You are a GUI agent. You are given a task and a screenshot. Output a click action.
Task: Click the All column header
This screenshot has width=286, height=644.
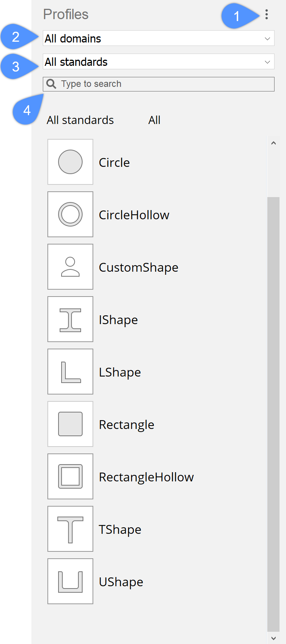(154, 120)
